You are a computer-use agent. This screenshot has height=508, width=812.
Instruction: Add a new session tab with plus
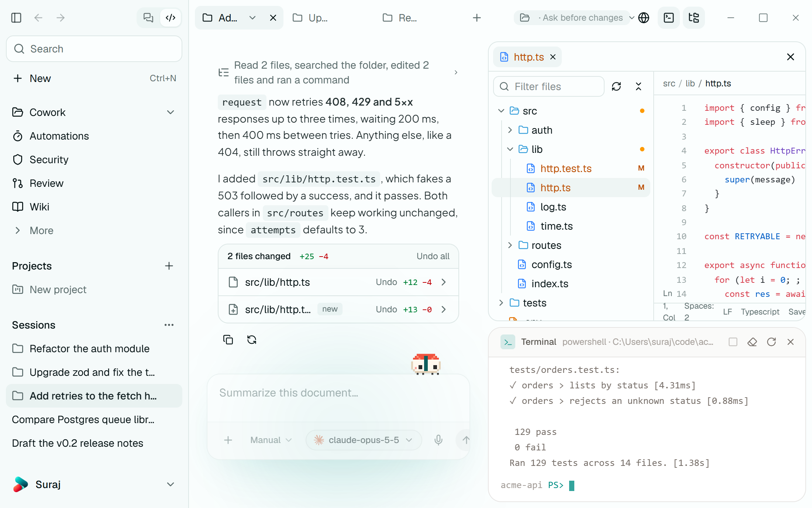tap(477, 18)
